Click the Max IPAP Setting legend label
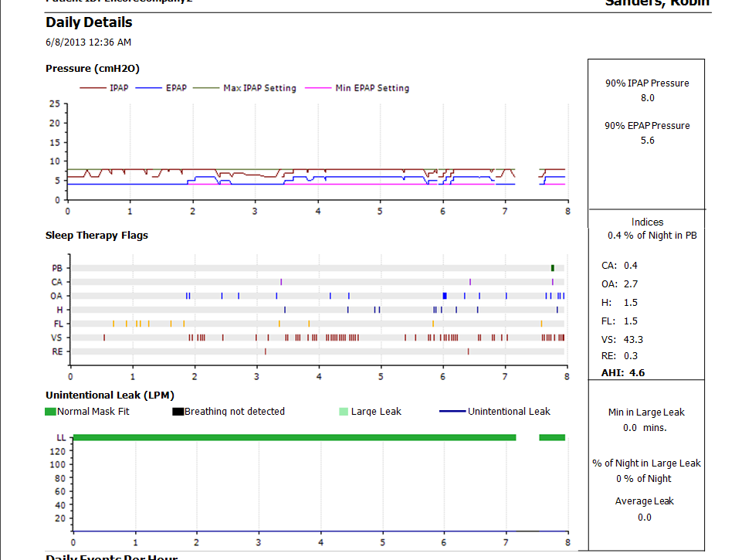Viewport: 735px width, 560px height. (259, 88)
